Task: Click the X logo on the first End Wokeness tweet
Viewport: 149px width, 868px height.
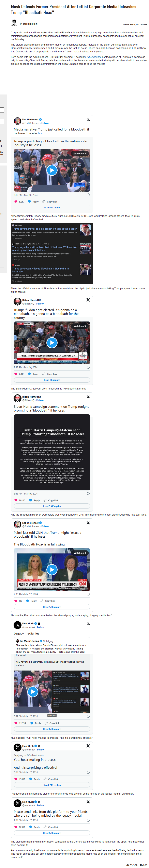Action: (88, 119)
